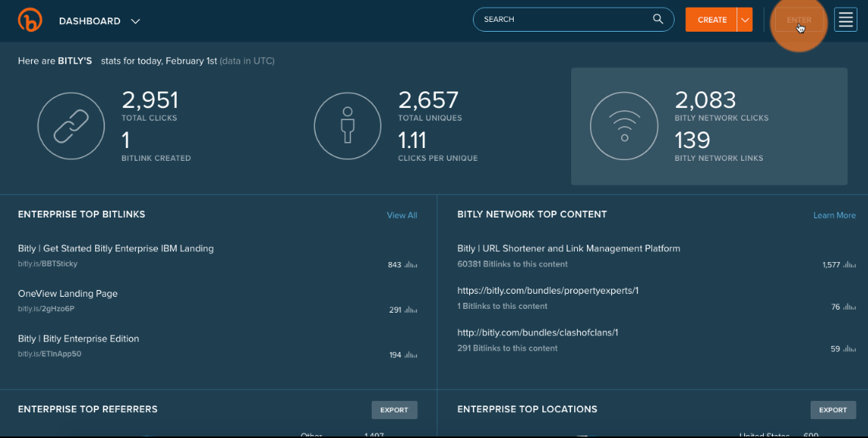This screenshot has height=438, width=868.
Task: Click 291 Bitlinks to this content text
Action: point(507,348)
